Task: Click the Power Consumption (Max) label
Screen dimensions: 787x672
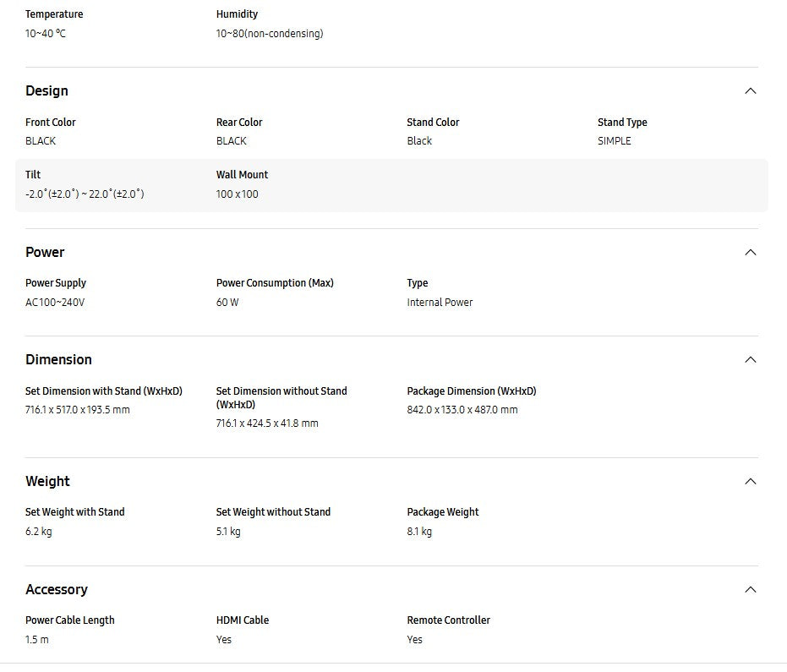Action: [275, 283]
